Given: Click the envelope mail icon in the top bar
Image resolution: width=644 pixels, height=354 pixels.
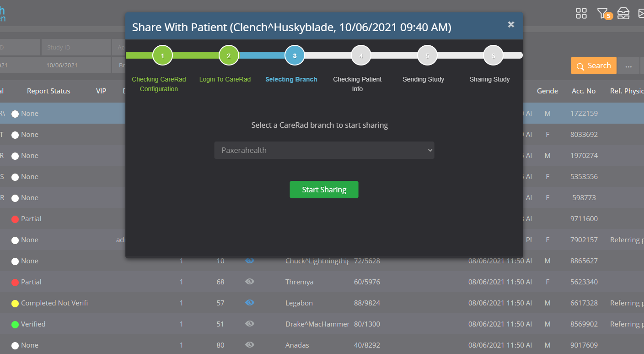Looking at the screenshot, I should point(641,14).
